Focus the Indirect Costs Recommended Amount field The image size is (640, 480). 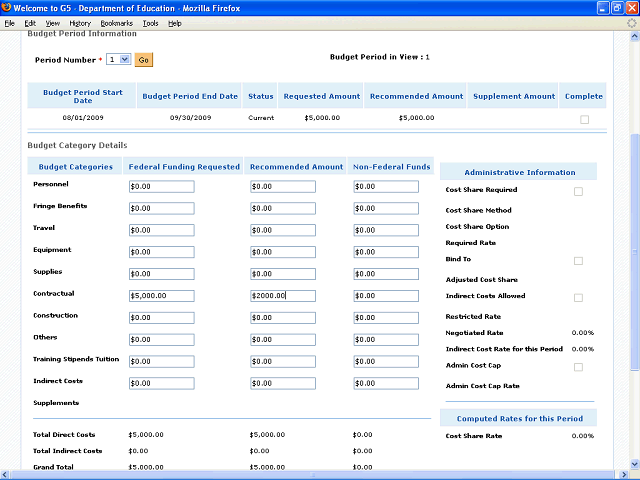pos(282,383)
